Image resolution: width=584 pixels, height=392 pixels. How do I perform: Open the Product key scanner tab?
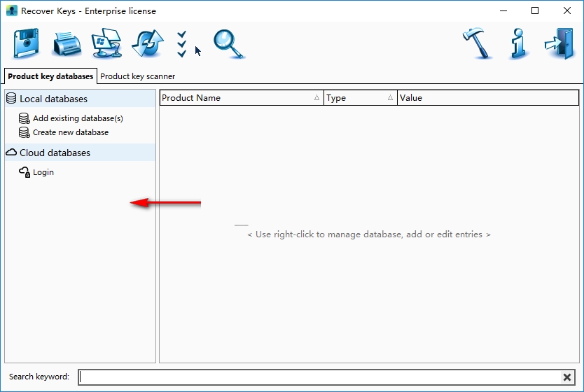pyautogui.click(x=137, y=76)
